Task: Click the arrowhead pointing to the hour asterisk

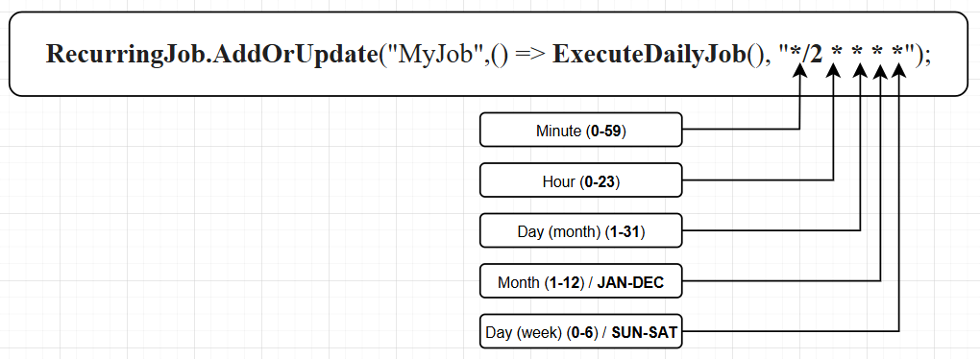Action: 834,72
